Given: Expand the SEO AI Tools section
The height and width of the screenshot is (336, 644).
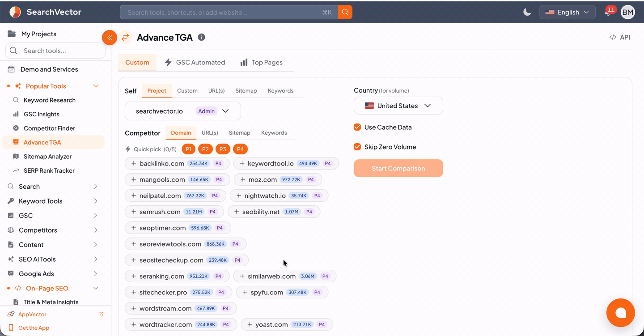Looking at the screenshot, I should (95, 259).
